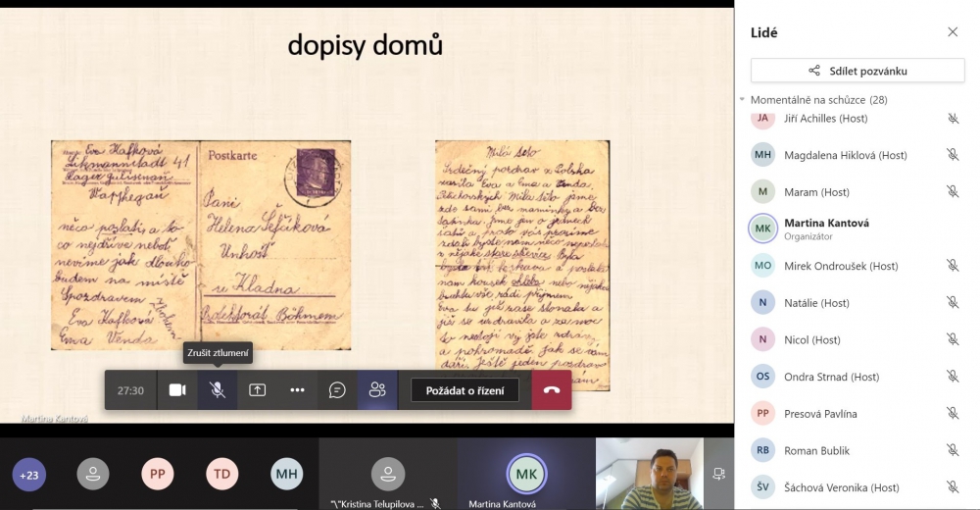Click muted mic icon beside Natálie
This screenshot has width=980, height=510.
click(954, 302)
